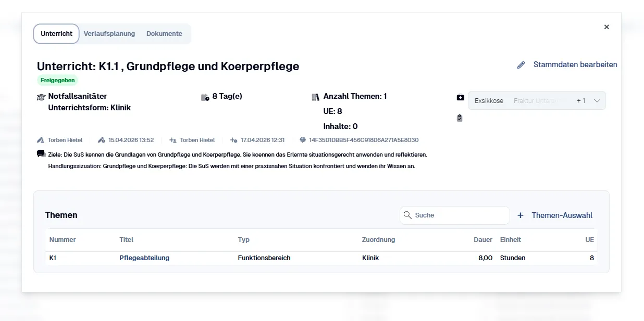
Task: Open Stammdaten bearbeiten
Action: 575,65
